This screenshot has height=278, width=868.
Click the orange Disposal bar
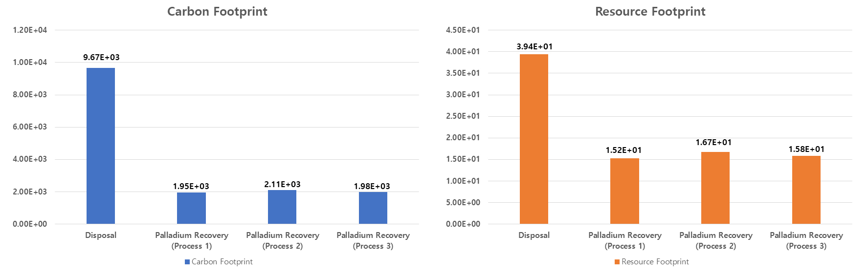coord(534,139)
